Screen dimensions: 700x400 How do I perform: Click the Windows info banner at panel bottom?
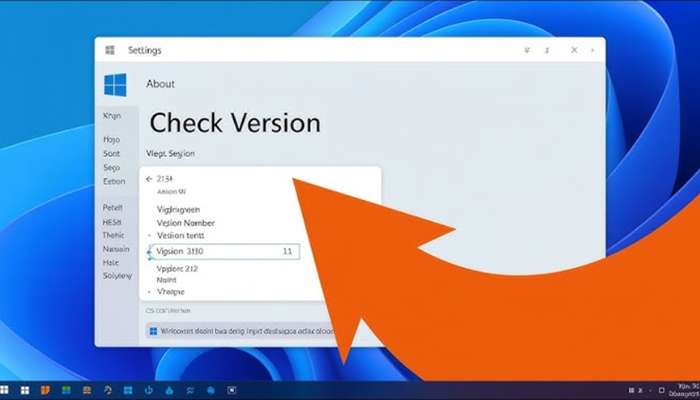click(241, 331)
